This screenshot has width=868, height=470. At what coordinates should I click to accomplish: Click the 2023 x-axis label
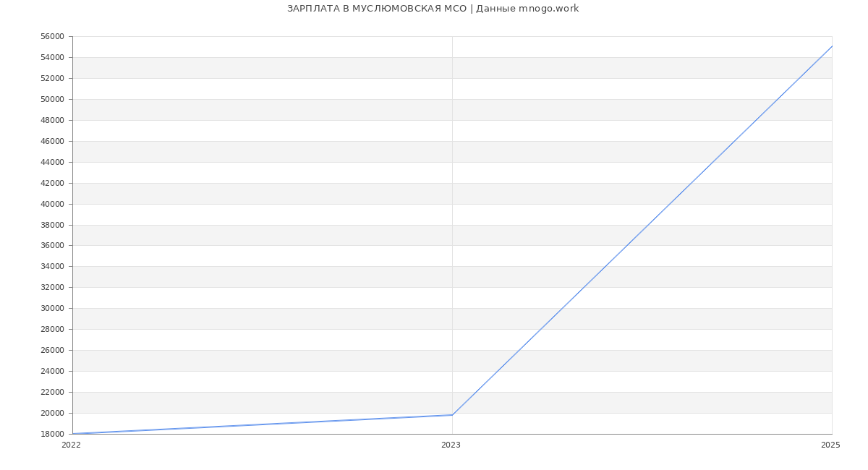(x=451, y=445)
